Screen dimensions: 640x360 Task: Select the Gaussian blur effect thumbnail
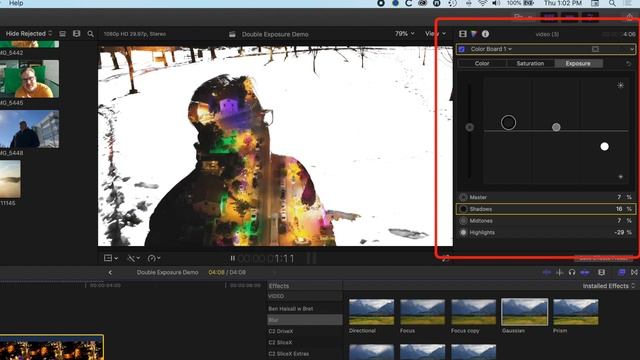tap(524, 312)
